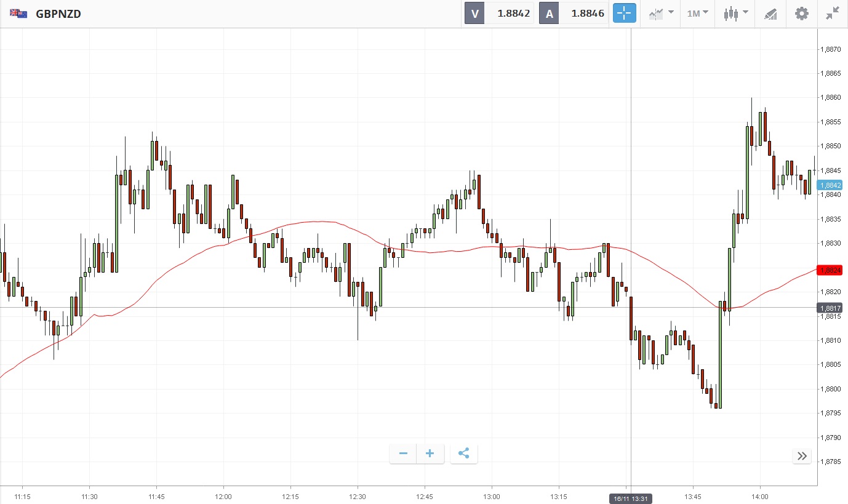Click the GBPNZD symbol name

point(58,14)
